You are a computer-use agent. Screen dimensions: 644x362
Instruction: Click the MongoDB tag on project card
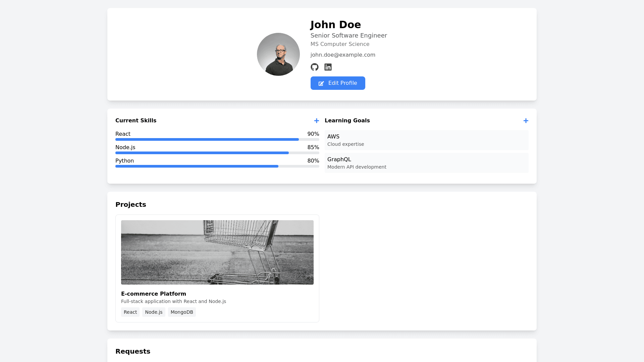(x=182, y=312)
